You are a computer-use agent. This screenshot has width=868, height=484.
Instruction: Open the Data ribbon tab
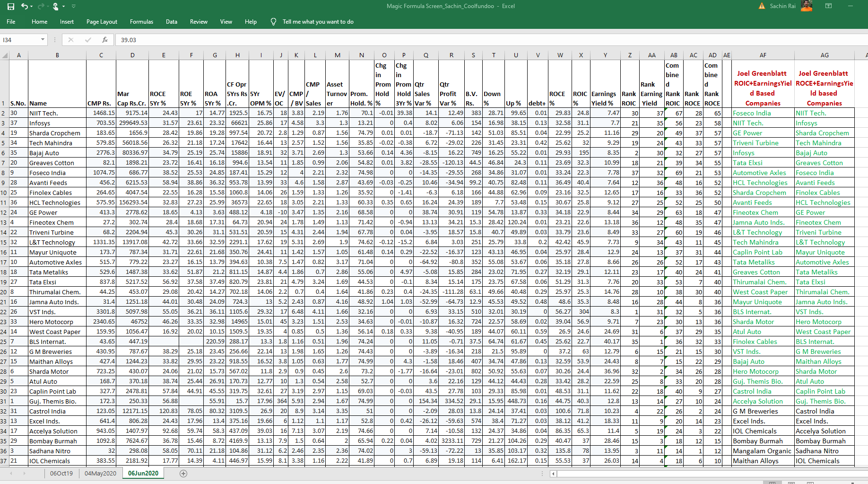pyautogui.click(x=172, y=22)
